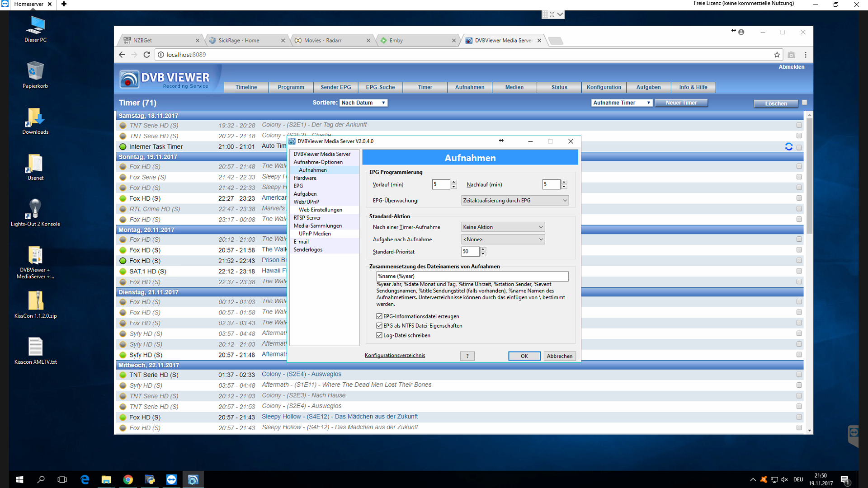Open the EPG-Suche tab
This screenshot has height=488, width=868.
click(380, 87)
